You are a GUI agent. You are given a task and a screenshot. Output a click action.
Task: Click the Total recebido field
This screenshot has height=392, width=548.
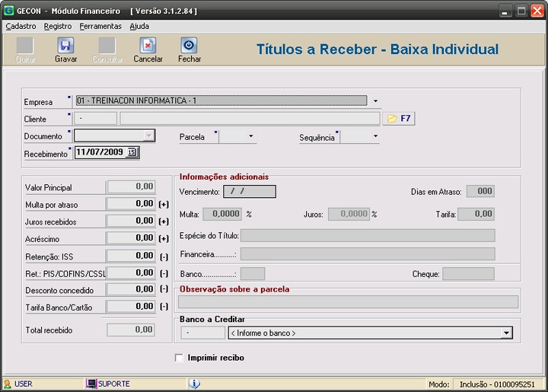coord(131,330)
